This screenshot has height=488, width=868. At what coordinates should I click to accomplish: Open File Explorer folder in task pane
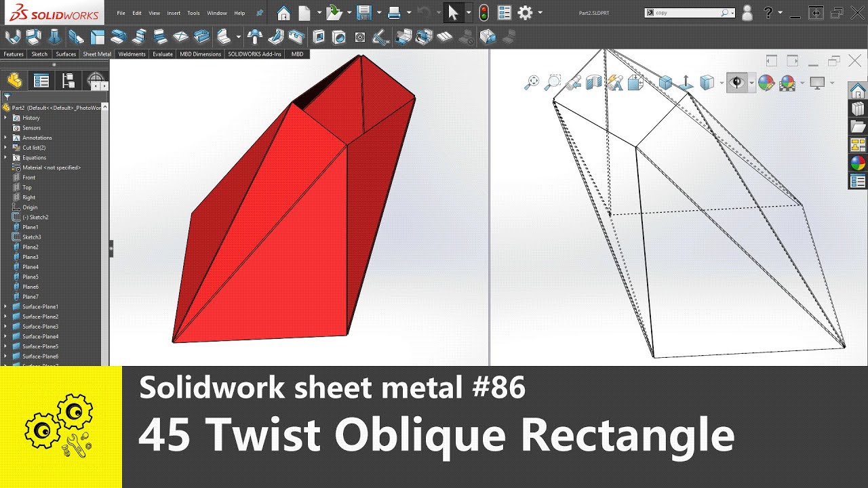tap(858, 127)
